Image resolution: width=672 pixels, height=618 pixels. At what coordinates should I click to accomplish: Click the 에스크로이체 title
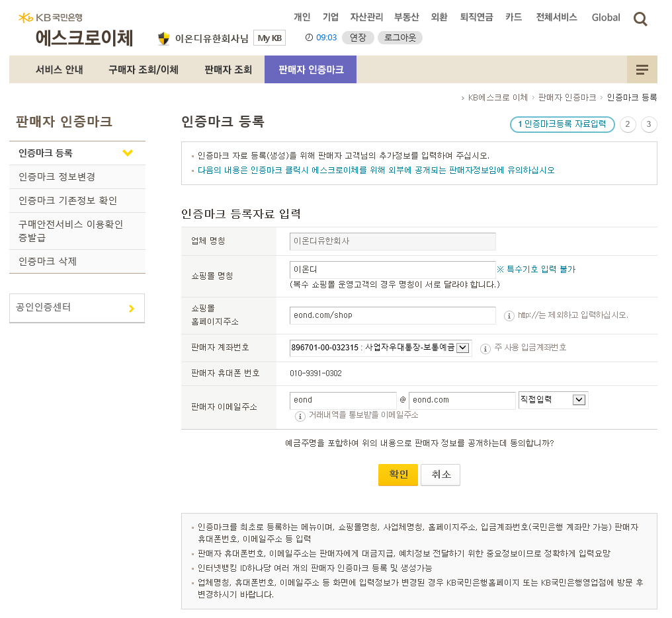(x=85, y=38)
